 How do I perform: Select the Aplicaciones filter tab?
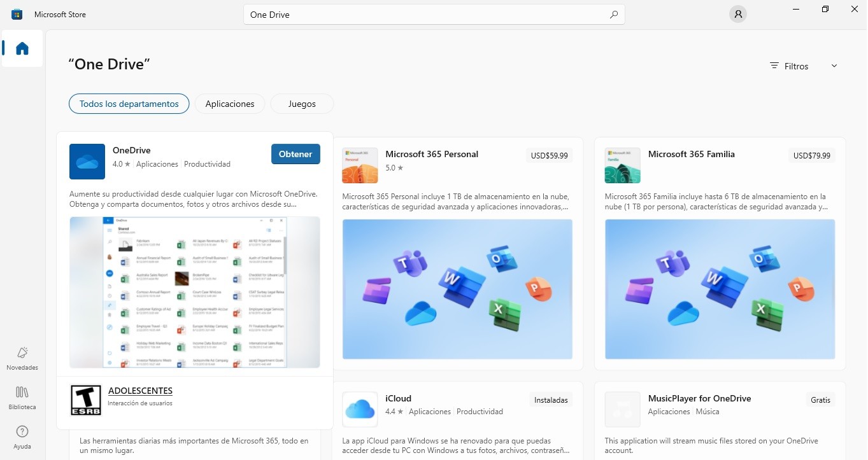click(230, 104)
